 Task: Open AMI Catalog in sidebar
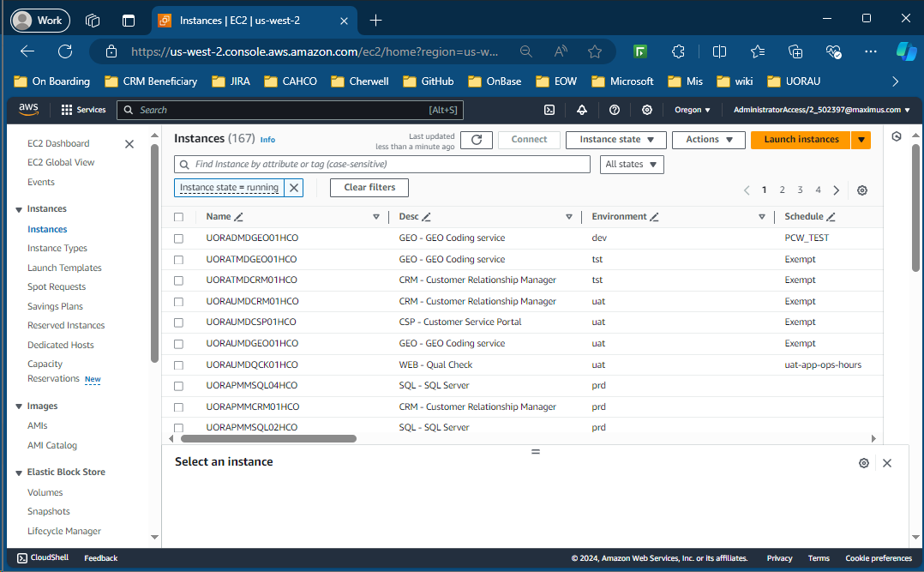click(51, 445)
